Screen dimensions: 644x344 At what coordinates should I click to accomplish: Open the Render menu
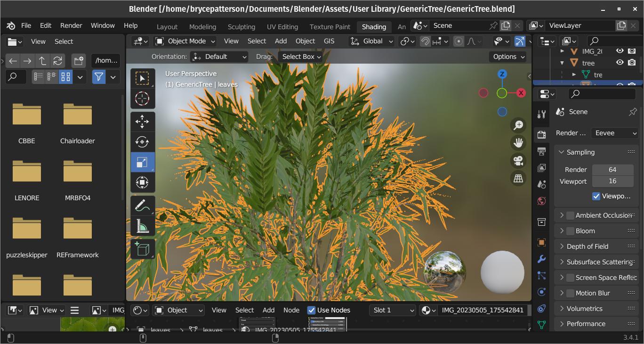tap(71, 25)
